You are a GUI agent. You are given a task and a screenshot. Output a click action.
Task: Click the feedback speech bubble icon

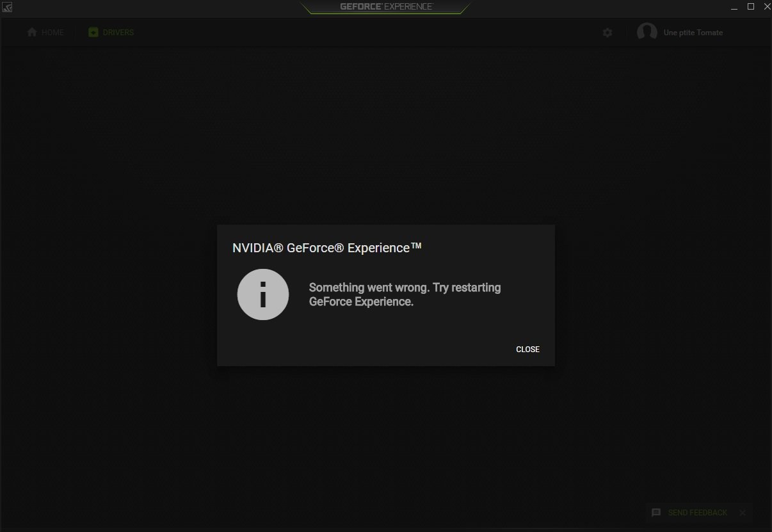656,513
